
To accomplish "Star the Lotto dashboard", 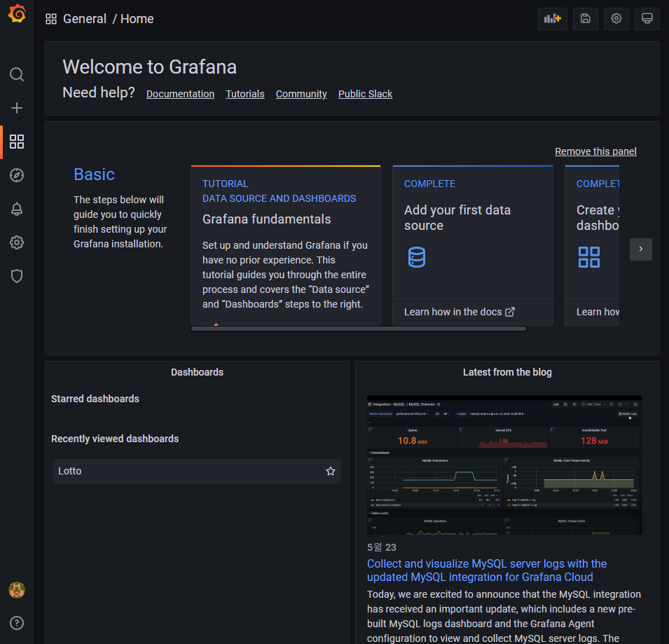I will tap(331, 471).
